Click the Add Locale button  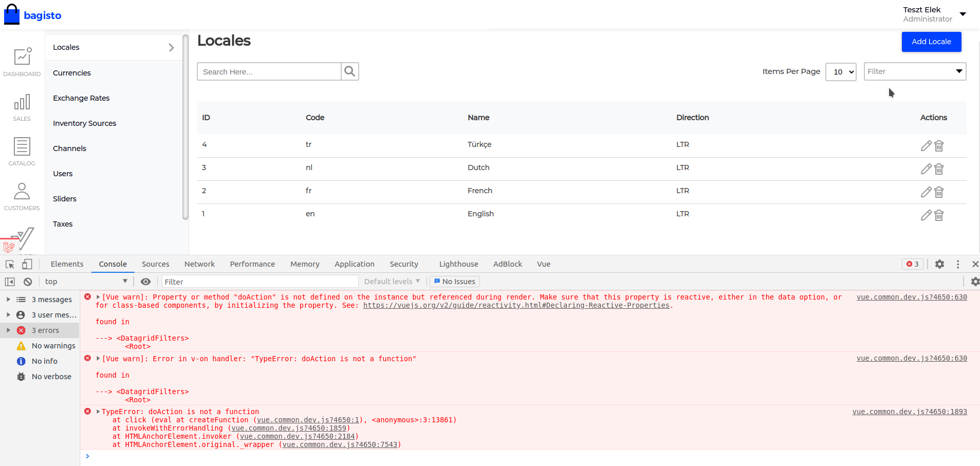[x=931, y=42]
